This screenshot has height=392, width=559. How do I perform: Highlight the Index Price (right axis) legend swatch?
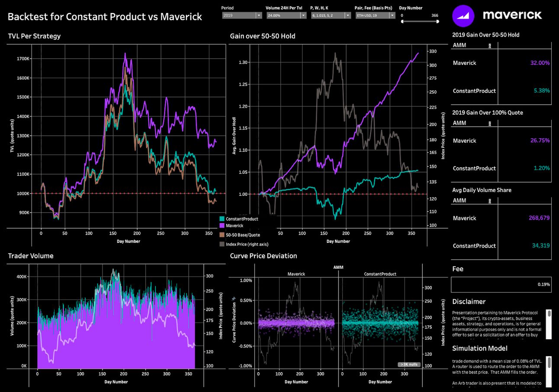[222, 244]
